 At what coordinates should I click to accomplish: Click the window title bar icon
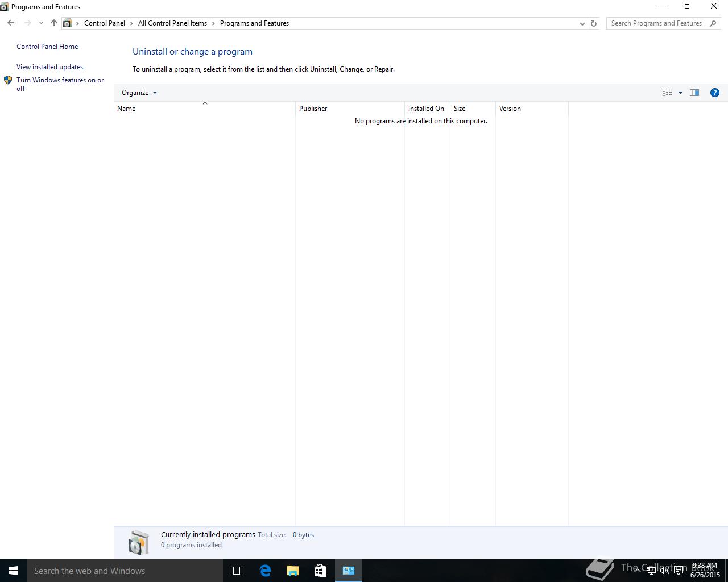(x=5, y=7)
